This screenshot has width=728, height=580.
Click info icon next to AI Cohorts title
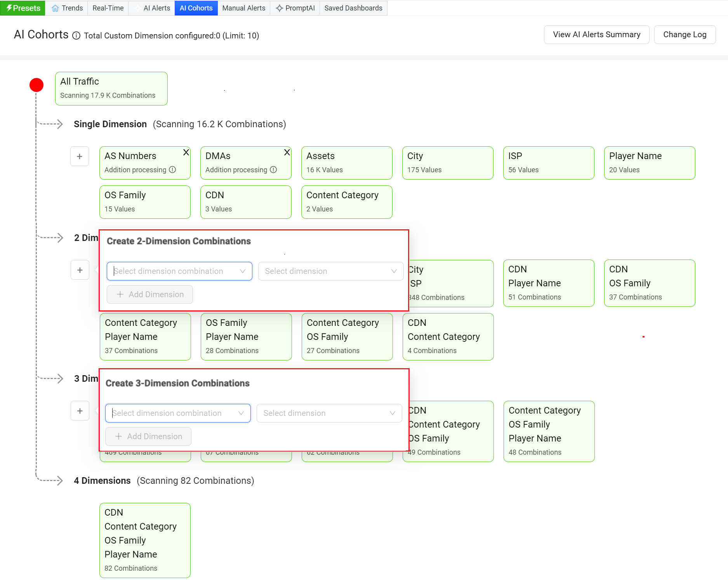[x=76, y=36]
